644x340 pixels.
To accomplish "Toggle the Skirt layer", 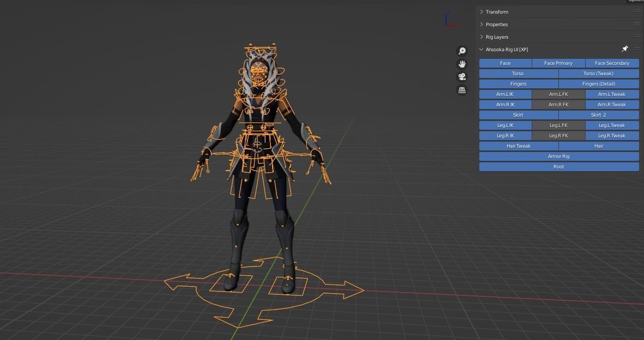I will pos(519,115).
